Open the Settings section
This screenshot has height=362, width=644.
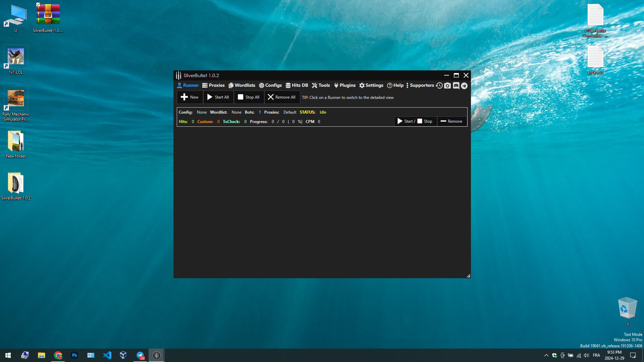(x=371, y=85)
